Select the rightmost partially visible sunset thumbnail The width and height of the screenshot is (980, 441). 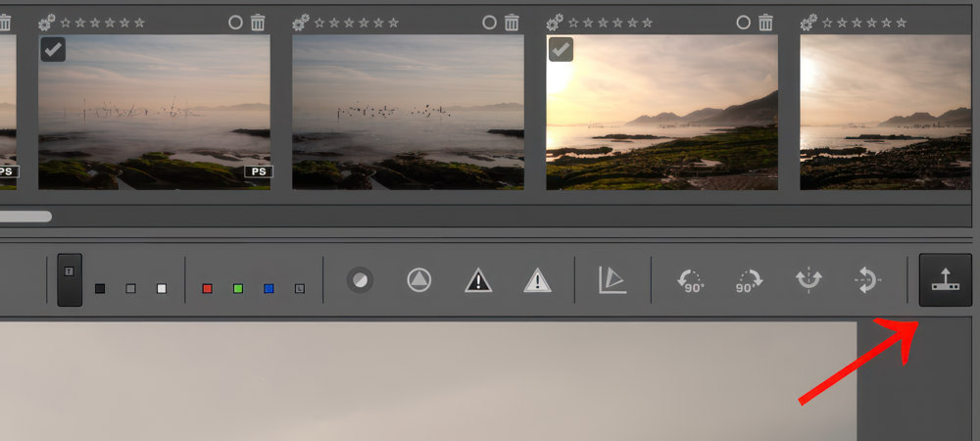coord(886,112)
